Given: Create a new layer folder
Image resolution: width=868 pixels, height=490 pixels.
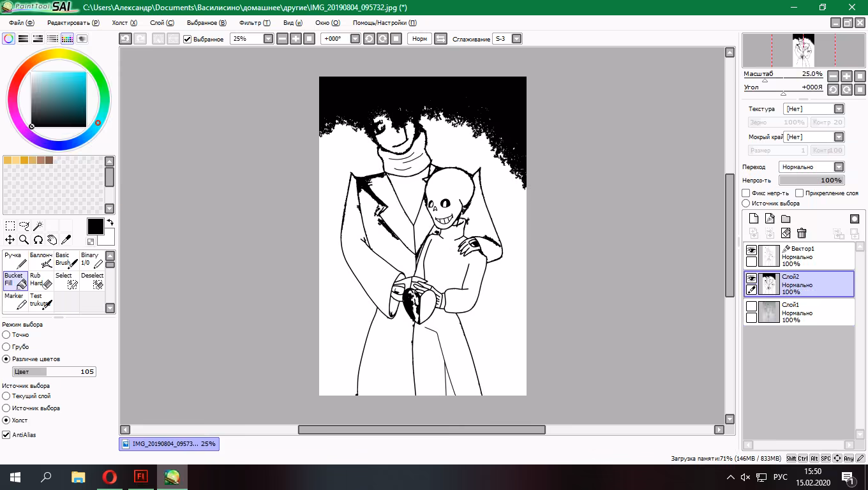Looking at the screenshot, I should (x=786, y=219).
